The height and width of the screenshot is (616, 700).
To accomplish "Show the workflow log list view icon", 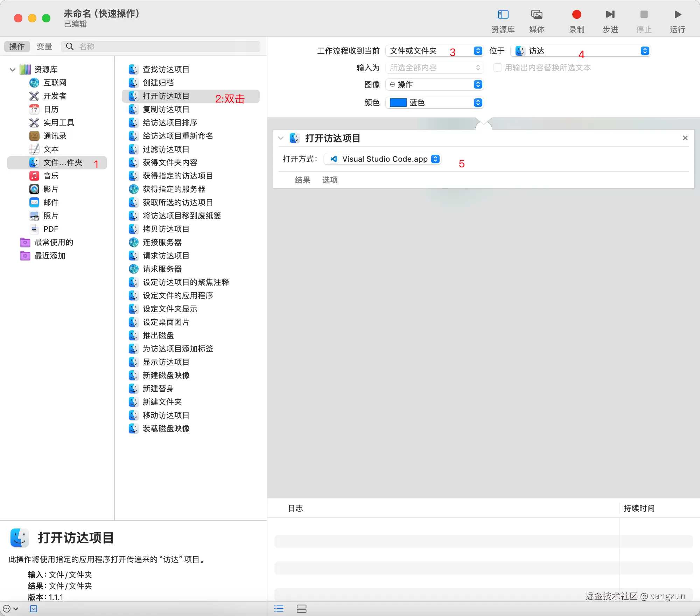I will click(x=279, y=609).
